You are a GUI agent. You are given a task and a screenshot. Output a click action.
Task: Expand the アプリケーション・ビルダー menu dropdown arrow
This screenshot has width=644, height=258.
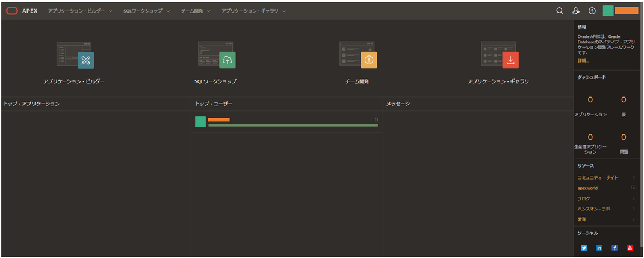tap(111, 11)
